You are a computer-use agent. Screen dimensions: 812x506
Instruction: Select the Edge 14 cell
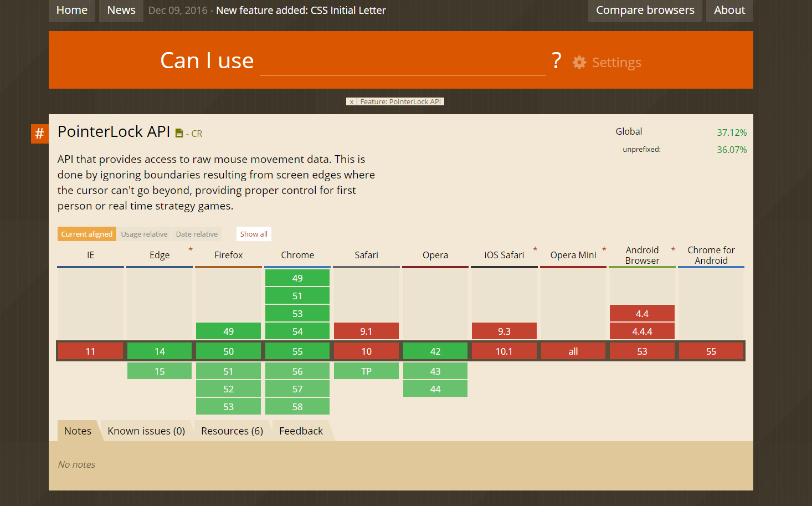pyautogui.click(x=160, y=351)
